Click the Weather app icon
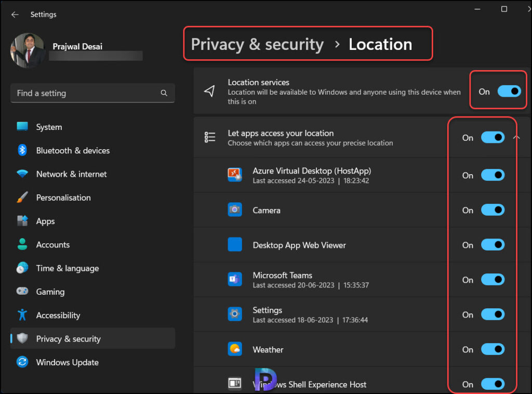The height and width of the screenshot is (394, 532). pos(235,349)
